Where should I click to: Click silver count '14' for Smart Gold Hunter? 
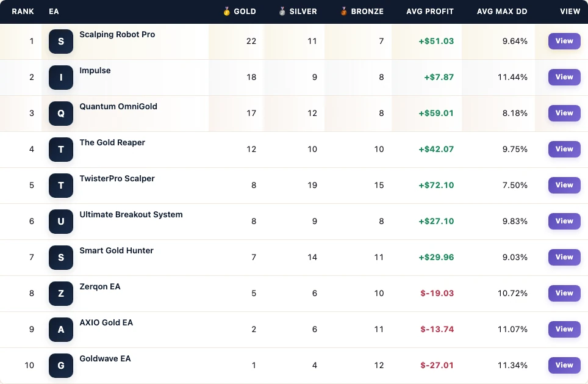pos(312,258)
